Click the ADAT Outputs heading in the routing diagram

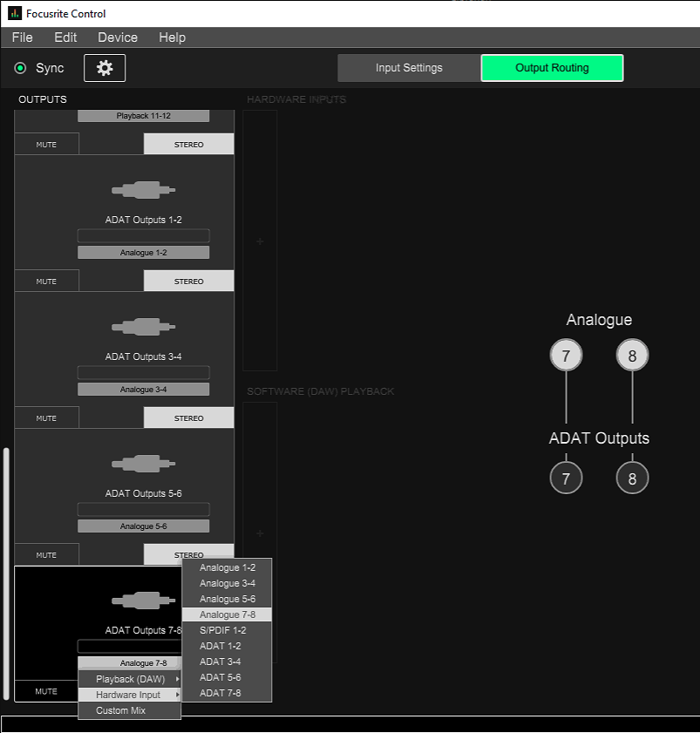coord(599,438)
